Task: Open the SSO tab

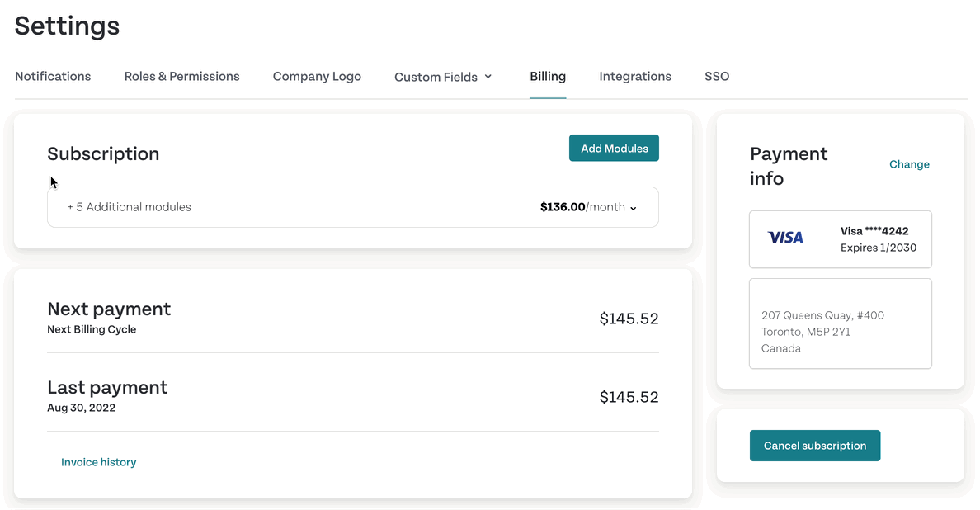Action: tap(717, 76)
